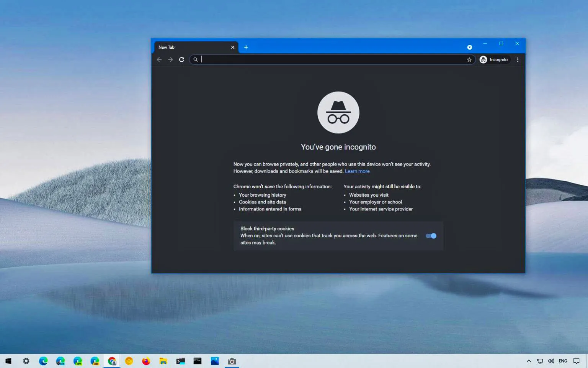Open the notification action center
588x368 pixels.
click(577, 361)
